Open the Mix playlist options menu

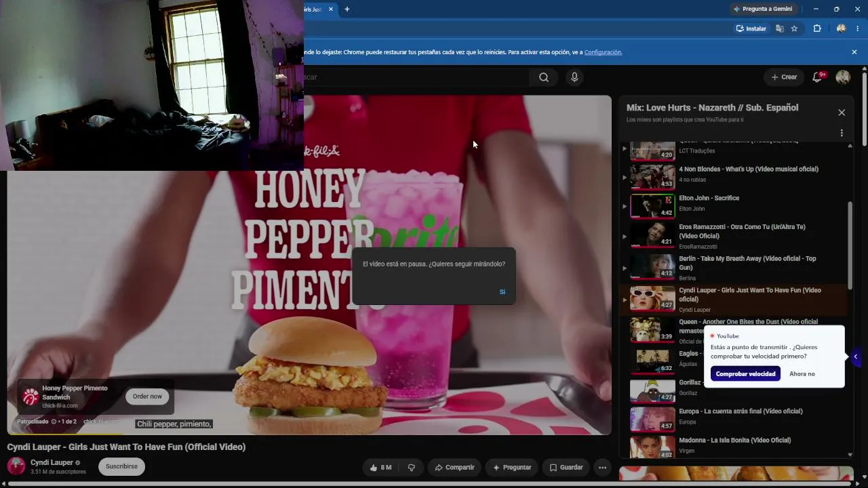click(842, 133)
